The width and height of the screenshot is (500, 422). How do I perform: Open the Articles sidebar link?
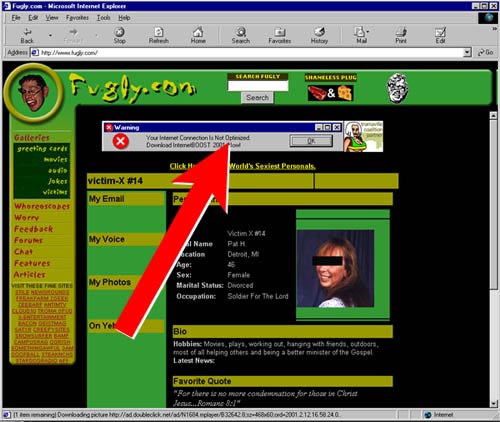29,275
